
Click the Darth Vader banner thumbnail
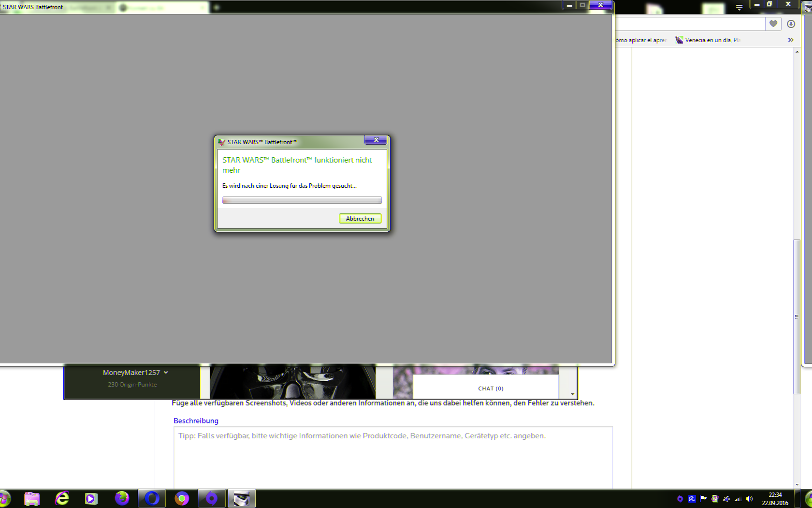click(x=292, y=381)
